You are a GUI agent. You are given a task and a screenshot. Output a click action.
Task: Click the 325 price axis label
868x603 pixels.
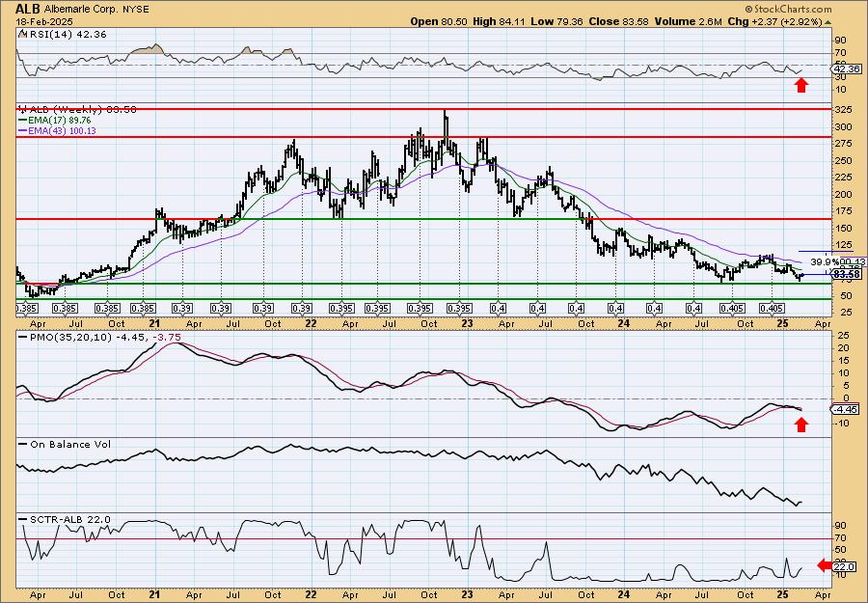843,109
